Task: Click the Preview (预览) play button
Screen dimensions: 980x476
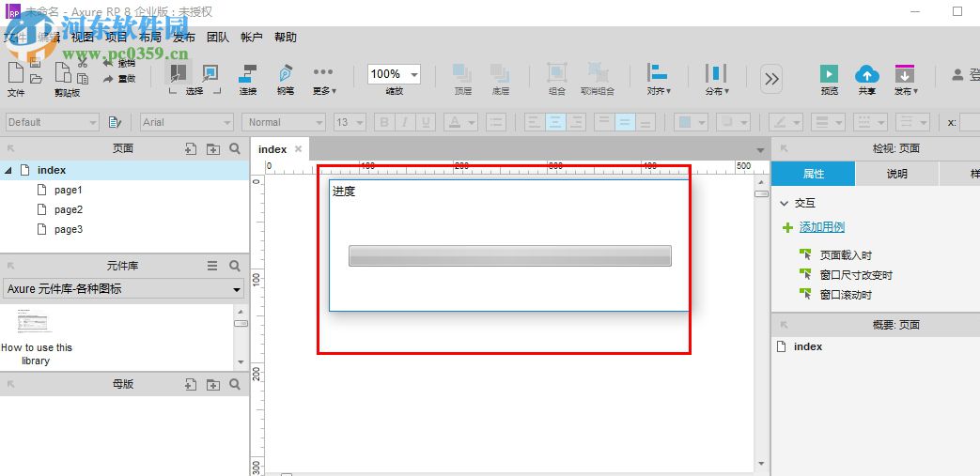Action: [x=829, y=74]
